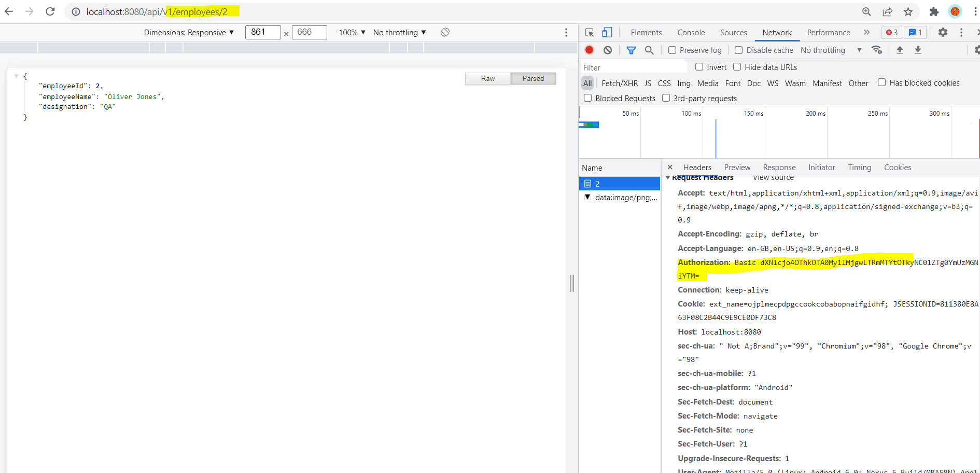Image resolution: width=980 pixels, height=473 pixels.
Task: Enable Preserve log checkbox
Action: 673,50
